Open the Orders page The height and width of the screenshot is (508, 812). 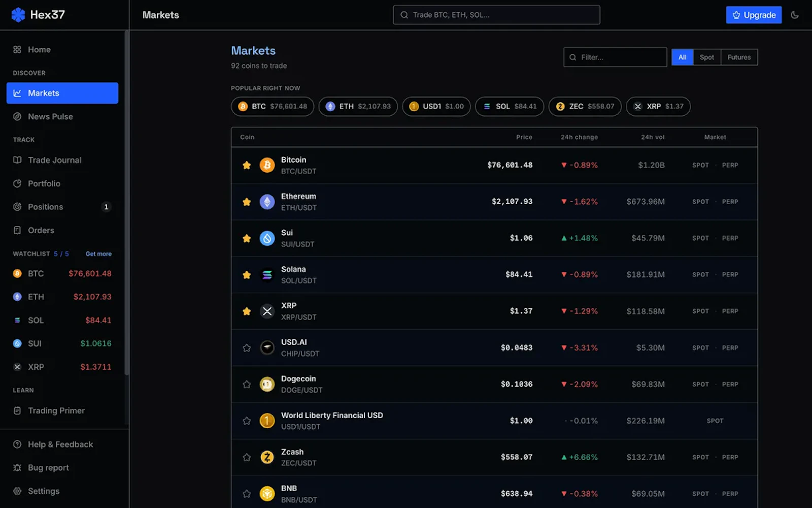tap(62, 230)
